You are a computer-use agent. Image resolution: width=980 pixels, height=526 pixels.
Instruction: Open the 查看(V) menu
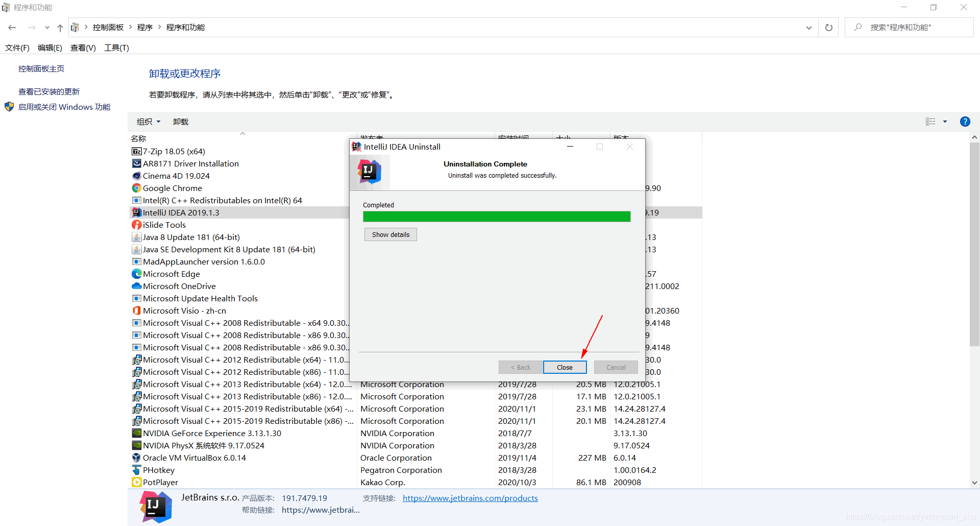click(83, 47)
